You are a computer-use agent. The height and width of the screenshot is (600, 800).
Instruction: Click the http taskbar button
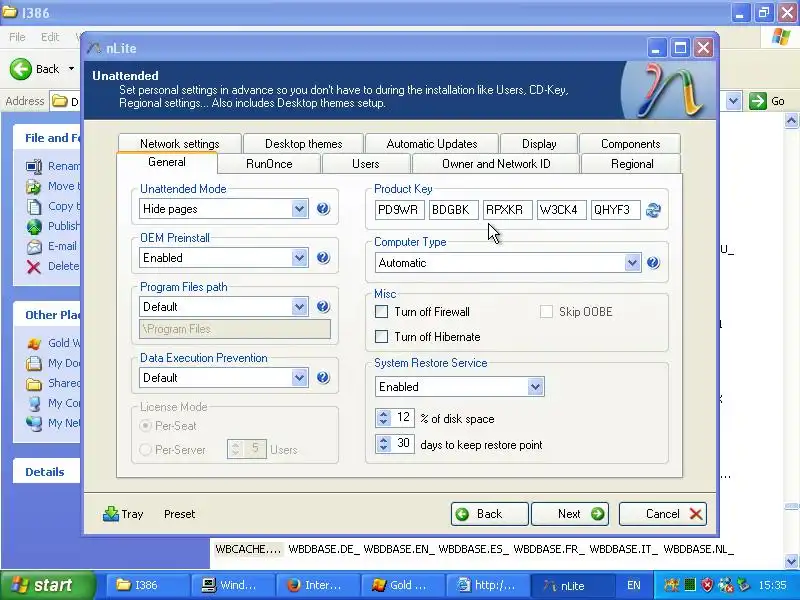487,585
